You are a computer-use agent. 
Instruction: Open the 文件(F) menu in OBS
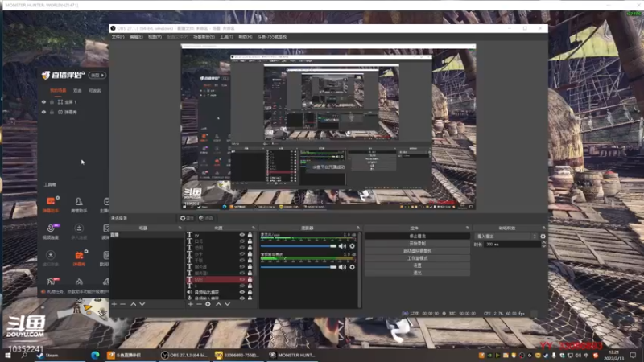click(118, 37)
